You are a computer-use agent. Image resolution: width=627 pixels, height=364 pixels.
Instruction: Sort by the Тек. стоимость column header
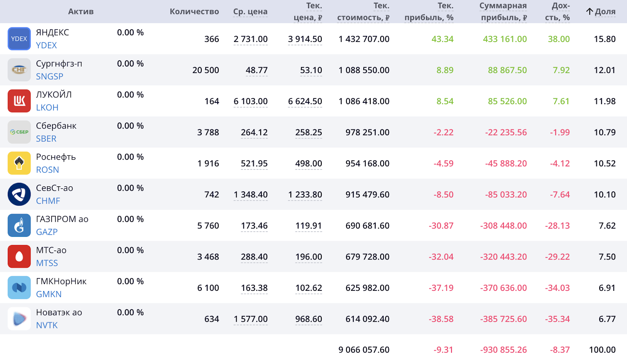pos(363,12)
